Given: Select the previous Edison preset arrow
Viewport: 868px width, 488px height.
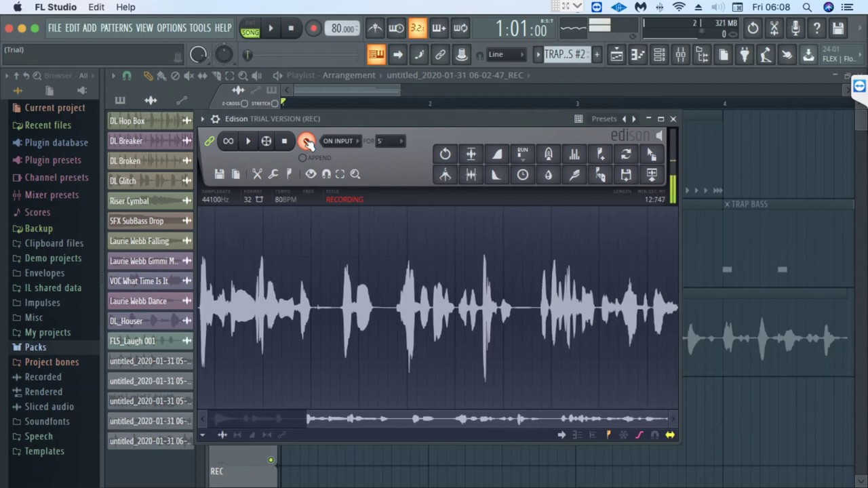Looking at the screenshot, I should 624,119.
